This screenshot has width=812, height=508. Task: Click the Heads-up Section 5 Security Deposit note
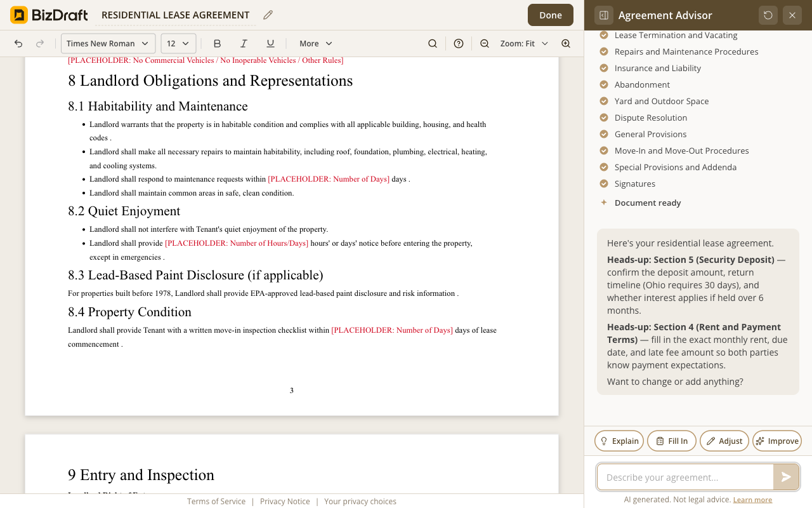[x=698, y=285]
